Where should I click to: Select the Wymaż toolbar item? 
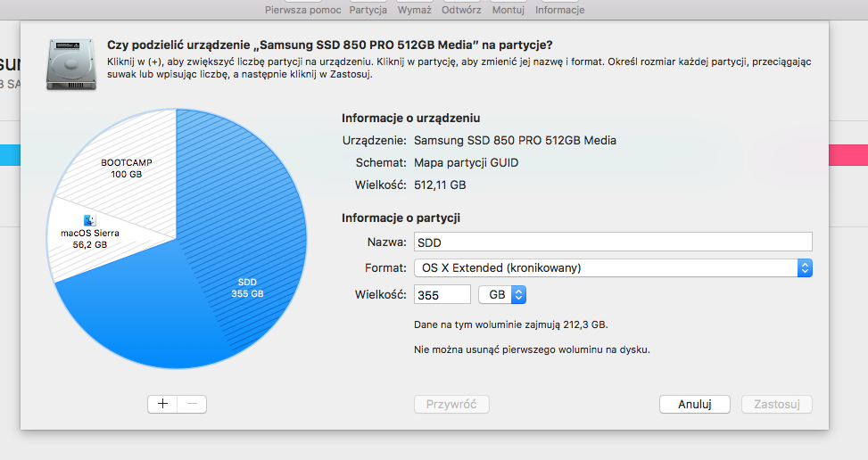(414, 10)
